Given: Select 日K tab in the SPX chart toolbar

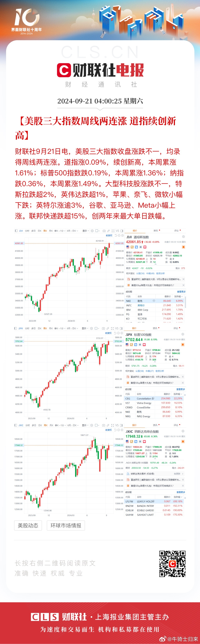Looking at the screenshot, I should click(x=39, y=328).
